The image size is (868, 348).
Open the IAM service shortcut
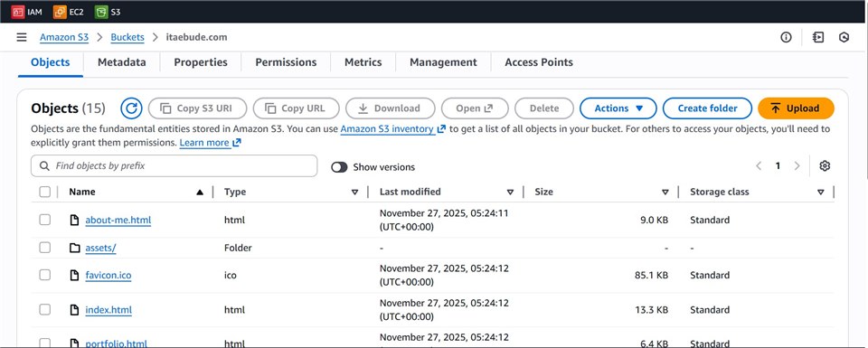pyautogui.click(x=26, y=12)
